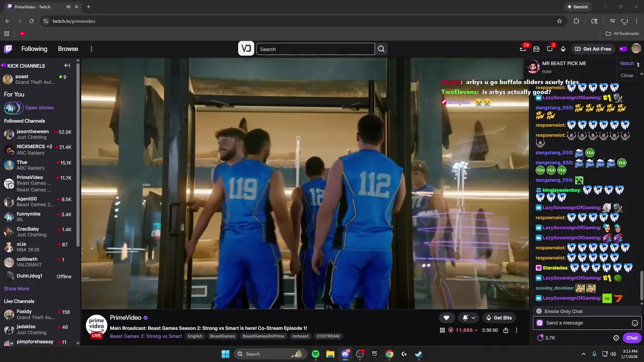
Task: Click the Get Bits button
Action: [x=499, y=318]
